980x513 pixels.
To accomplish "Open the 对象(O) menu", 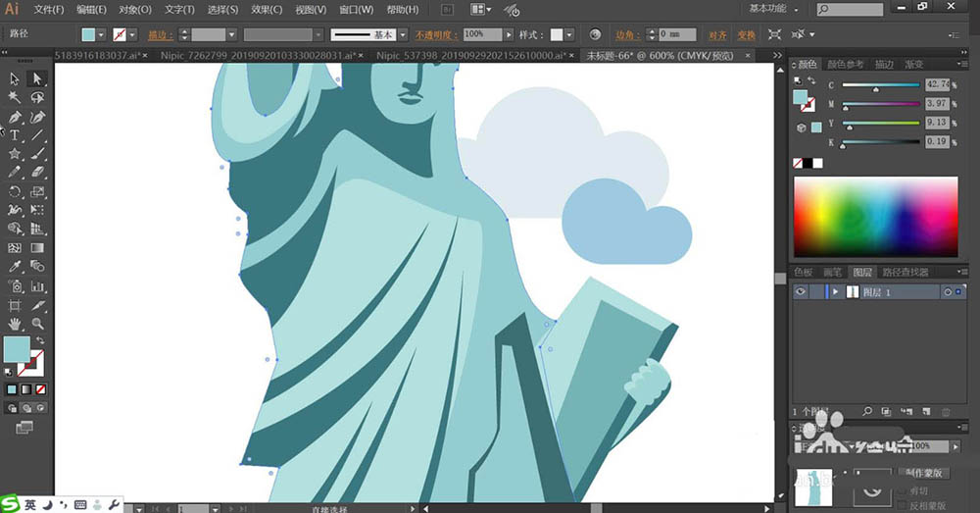I will pyautogui.click(x=135, y=10).
